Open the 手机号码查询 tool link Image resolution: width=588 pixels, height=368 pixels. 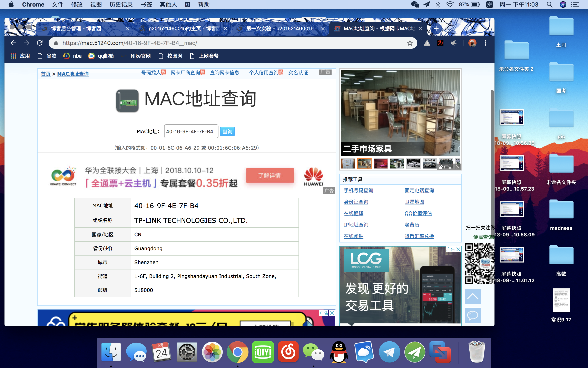358,190
